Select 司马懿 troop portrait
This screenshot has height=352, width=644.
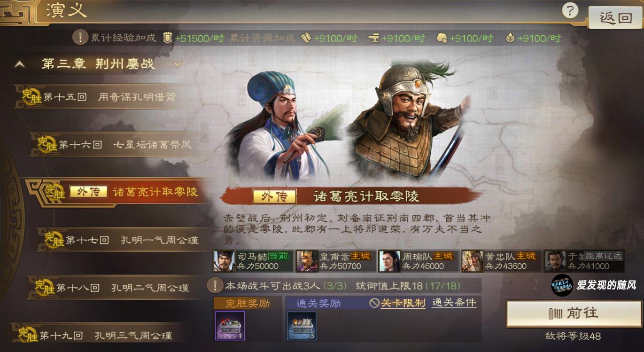point(224,261)
